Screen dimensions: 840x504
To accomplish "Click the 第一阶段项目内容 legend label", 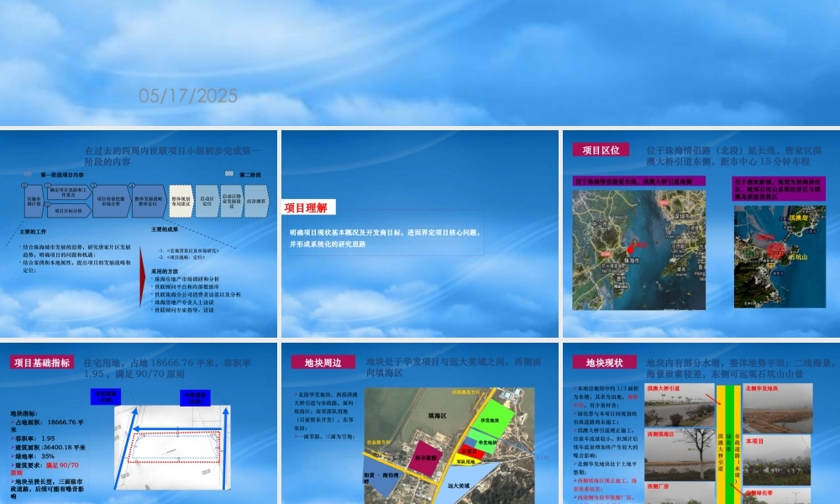I will click(x=62, y=175).
